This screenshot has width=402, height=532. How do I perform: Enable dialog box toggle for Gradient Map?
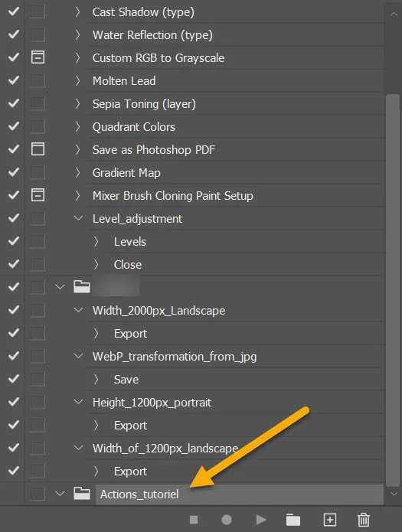(38, 172)
